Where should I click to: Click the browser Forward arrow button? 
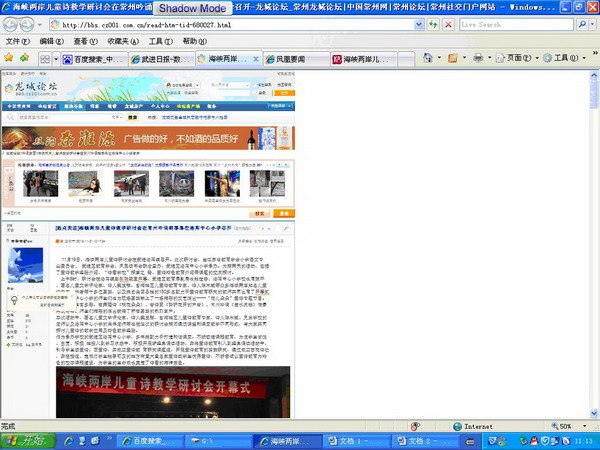(26, 25)
